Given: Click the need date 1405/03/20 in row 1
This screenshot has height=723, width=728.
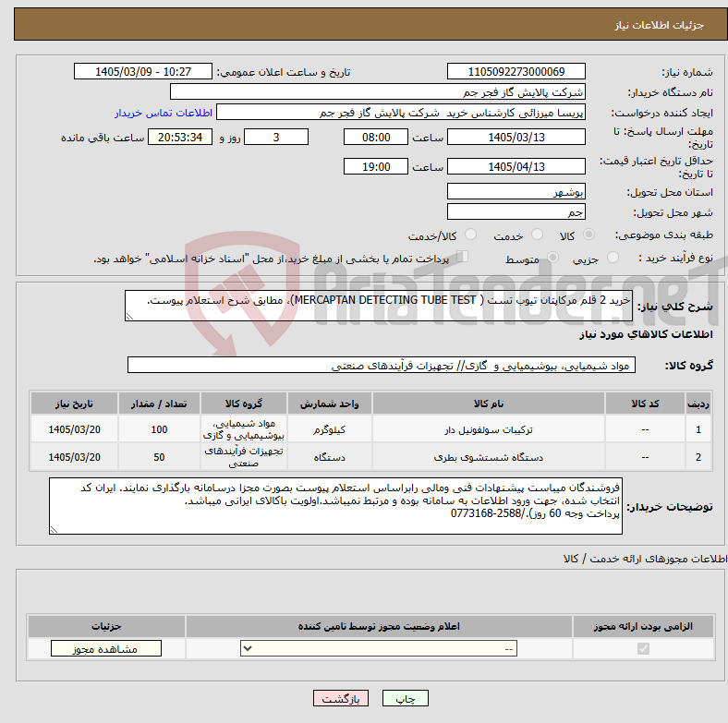Looking at the screenshot, I should (x=74, y=429).
